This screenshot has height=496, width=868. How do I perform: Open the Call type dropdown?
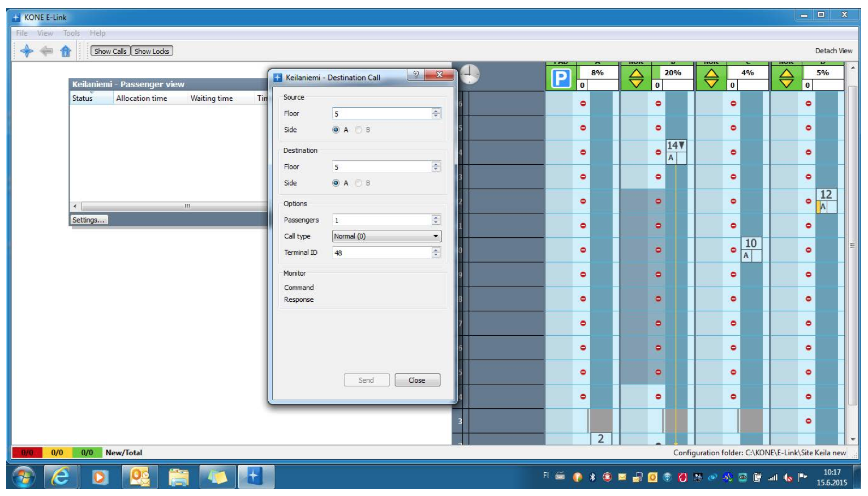386,236
